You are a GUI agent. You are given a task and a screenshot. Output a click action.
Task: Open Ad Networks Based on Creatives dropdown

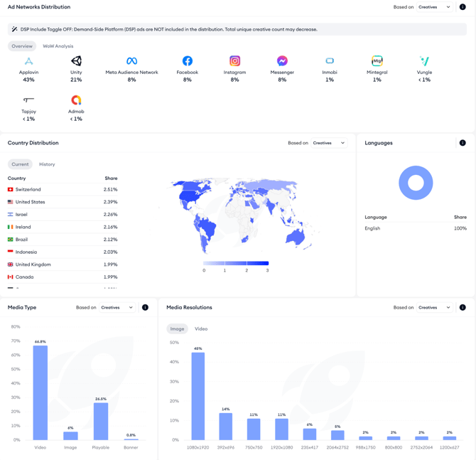[x=434, y=7]
